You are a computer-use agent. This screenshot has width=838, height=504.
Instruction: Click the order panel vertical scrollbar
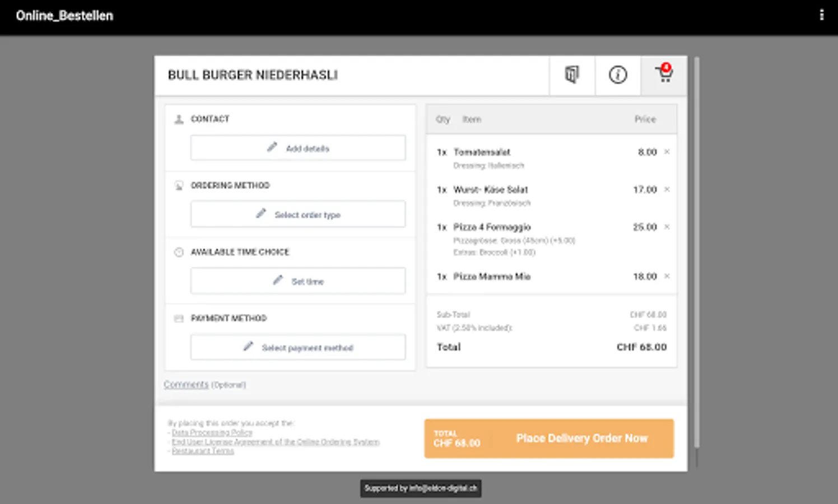[x=697, y=252]
